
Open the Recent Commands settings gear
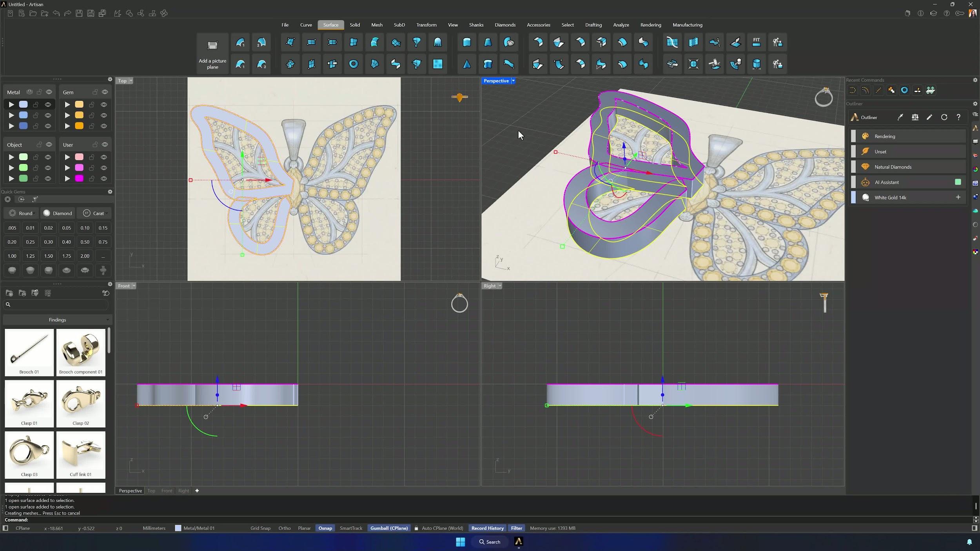975,80
